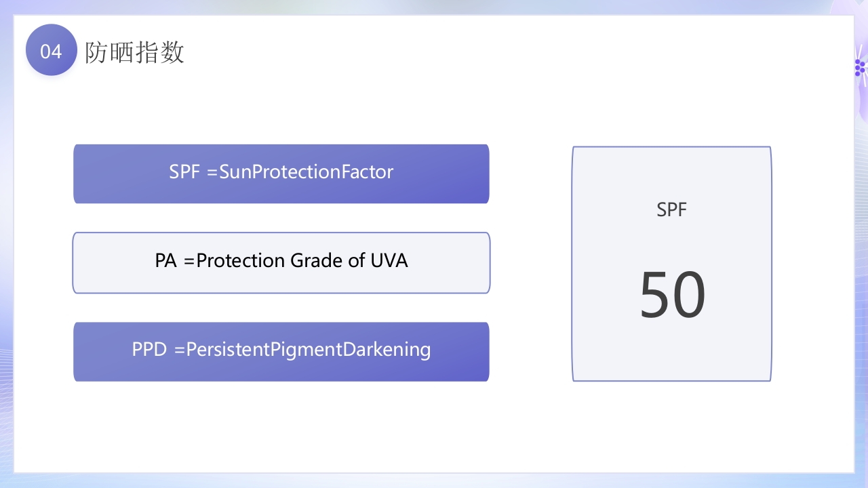Select the slide title "防晒指数"
Screen dimensions: 868x488
(135, 52)
